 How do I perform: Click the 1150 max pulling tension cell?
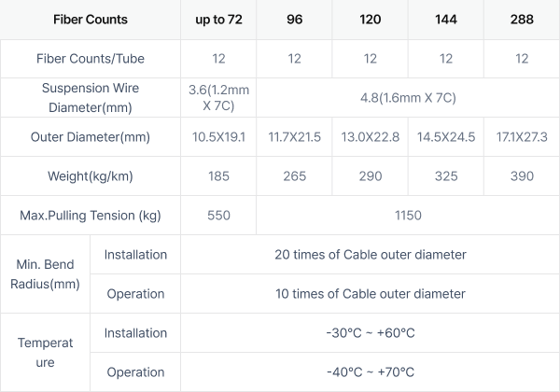[408, 216]
